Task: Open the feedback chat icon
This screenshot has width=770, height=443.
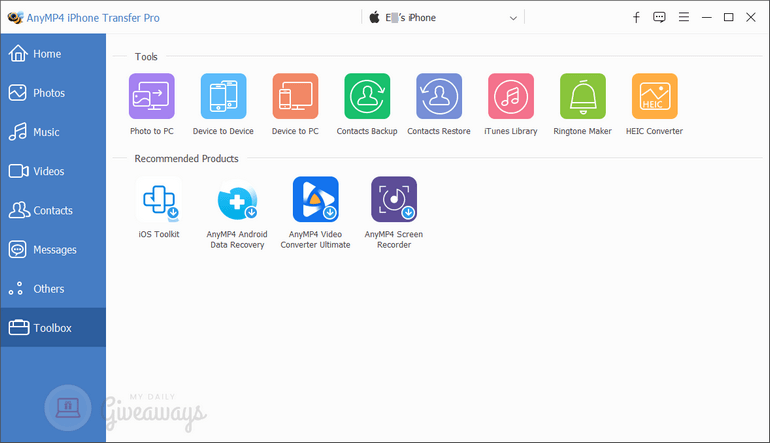Action: (x=659, y=18)
